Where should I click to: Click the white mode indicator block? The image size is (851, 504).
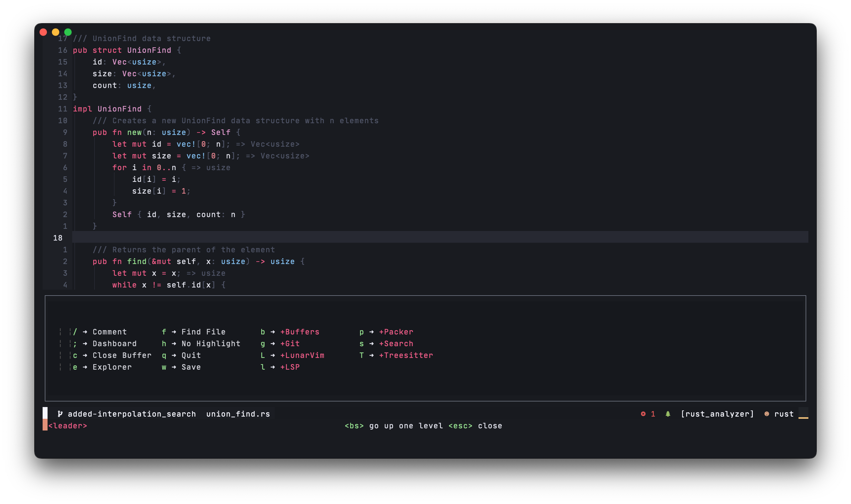[x=45, y=413]
